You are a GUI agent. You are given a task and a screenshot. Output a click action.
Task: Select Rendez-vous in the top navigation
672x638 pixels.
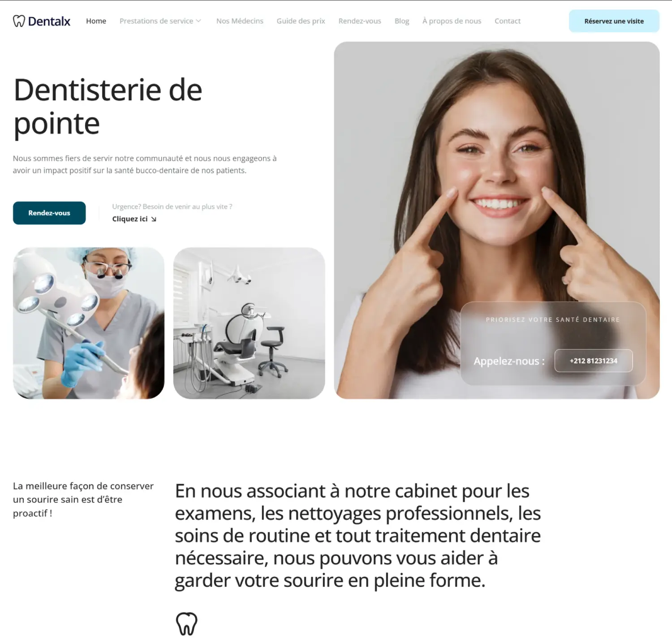tap(360, 21)
